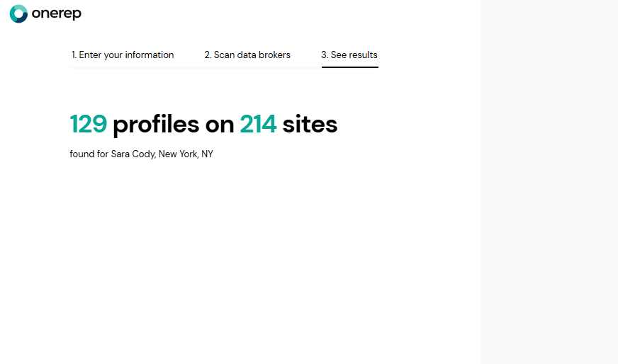Image resolution: width=618 pixels, height=364 pixels.
Task: Click the progress line under Enter your information
Action: [123, 67]
